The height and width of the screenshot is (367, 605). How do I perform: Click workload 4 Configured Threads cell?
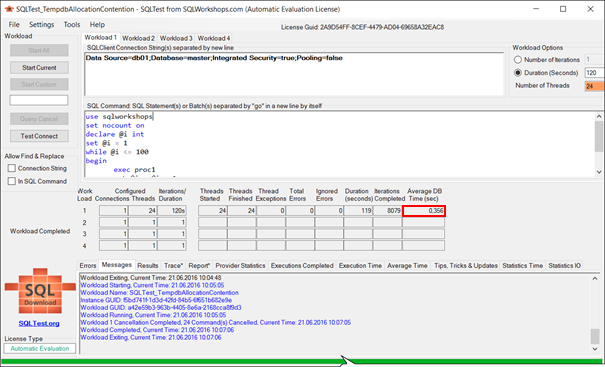point(142,245)
